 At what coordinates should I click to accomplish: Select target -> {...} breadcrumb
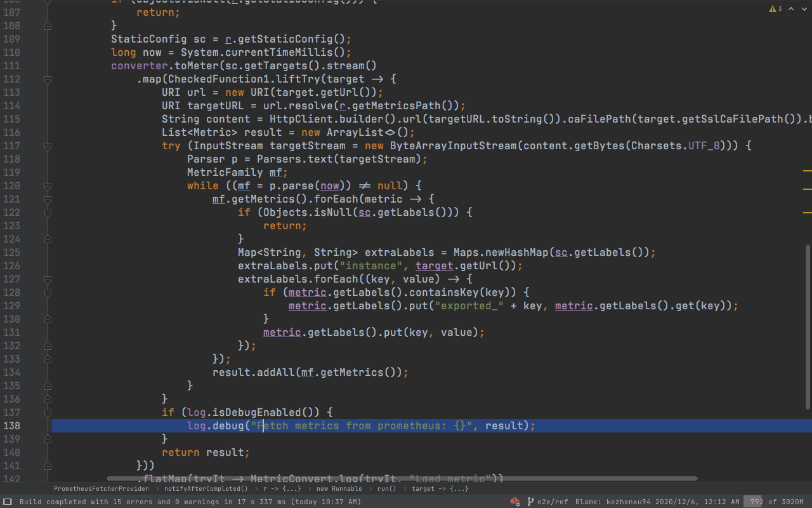[x=440, y=488]
